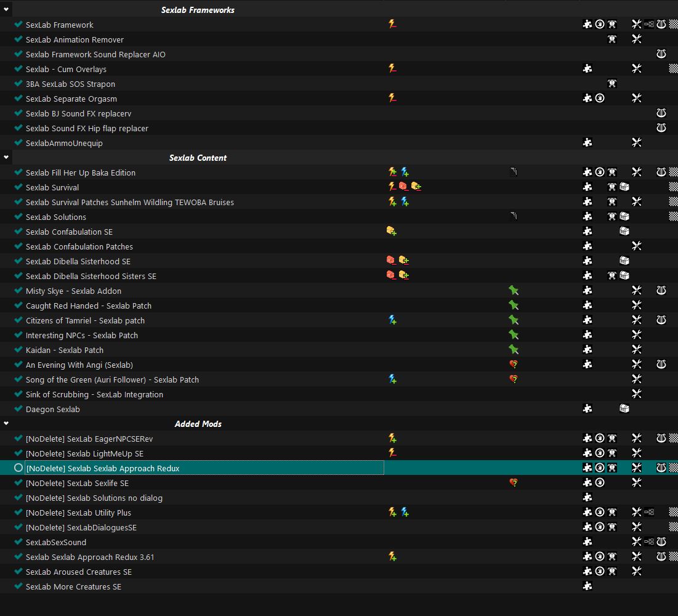
Task: Uncheck SexLab Dibella Sisterhood Sisters SE mod
Action: tap(18, 275)
